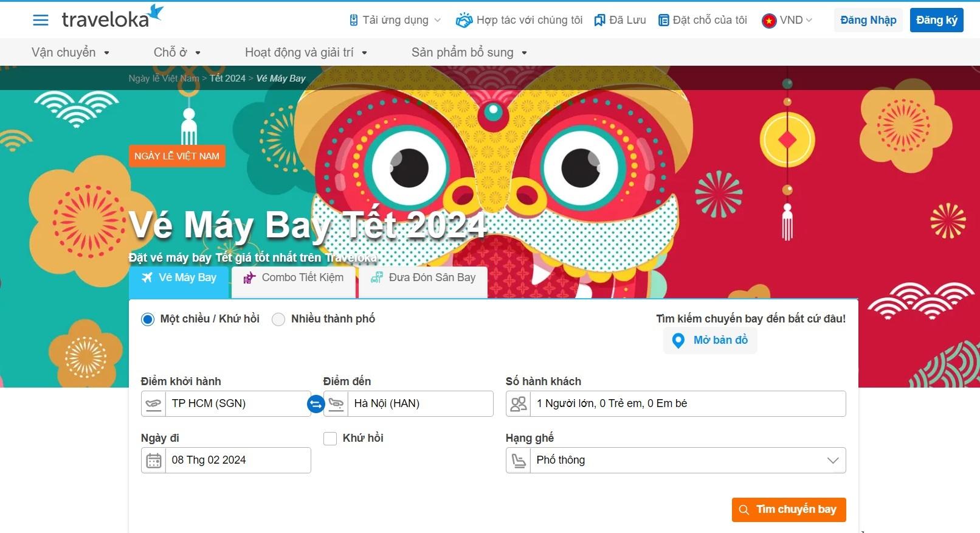Image resolution: width=980 pixels, height=533 pixels.
Task: Click the phone icon beside Tải ứng dụng
Action: click(354, 20)
